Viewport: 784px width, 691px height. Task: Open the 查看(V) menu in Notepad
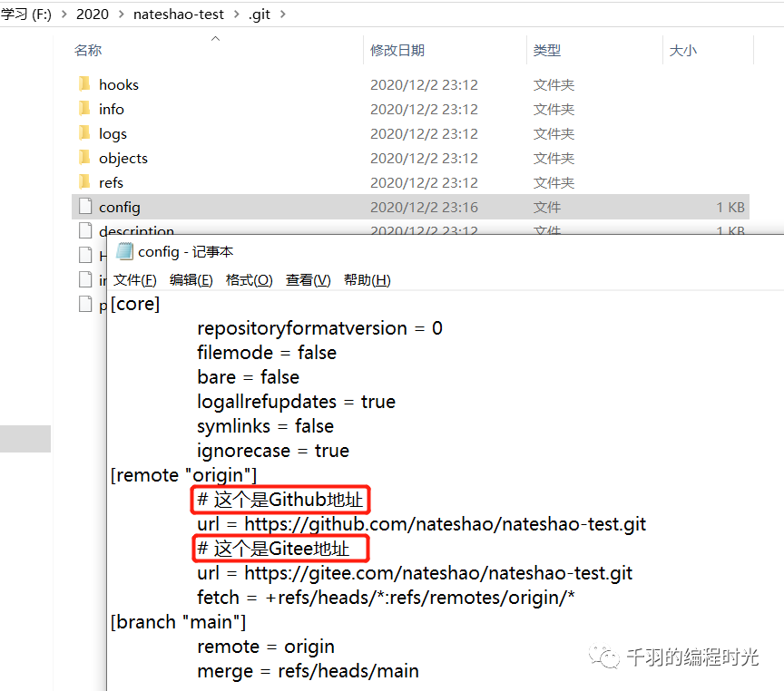point(308,280)
